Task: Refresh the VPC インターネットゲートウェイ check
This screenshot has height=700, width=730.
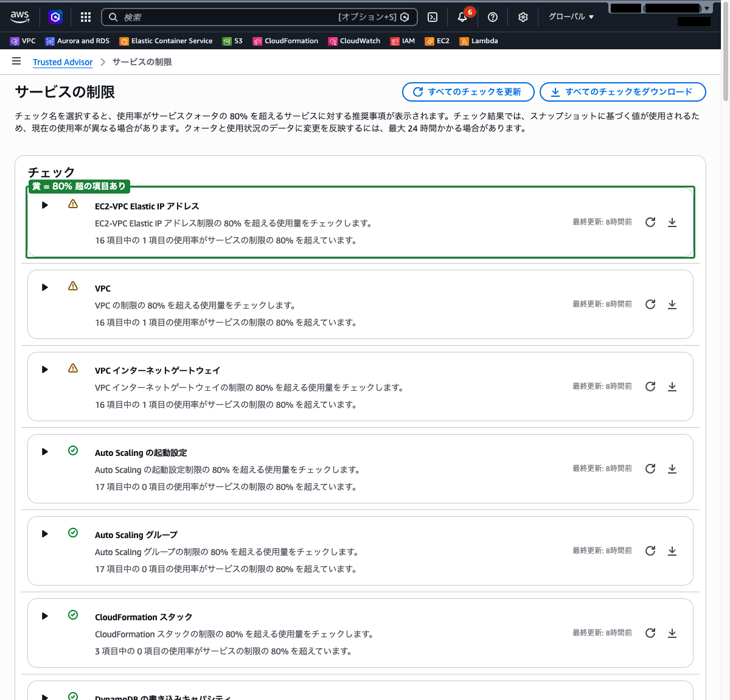Action: click(650, 387)
